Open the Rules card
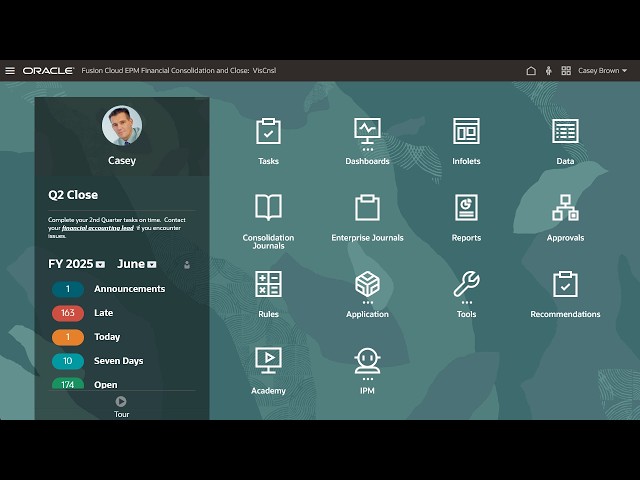640x480 pixels. tap(268, 294)
